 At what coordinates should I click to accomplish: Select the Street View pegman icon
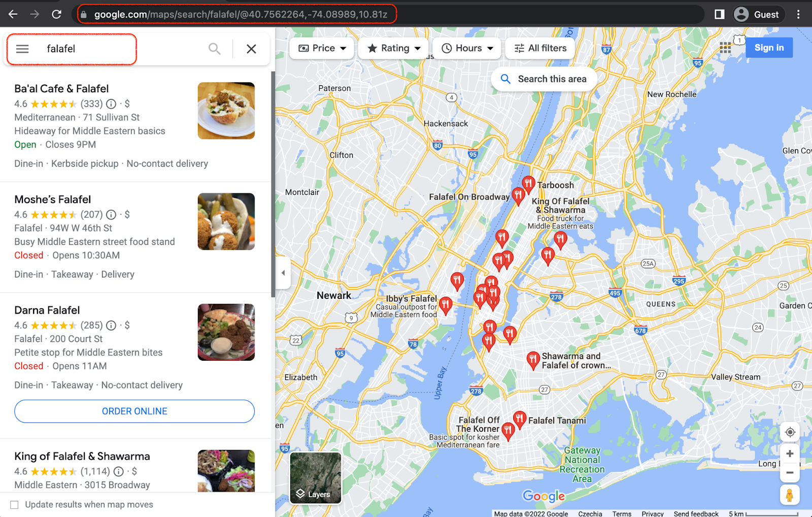[790, 495]
